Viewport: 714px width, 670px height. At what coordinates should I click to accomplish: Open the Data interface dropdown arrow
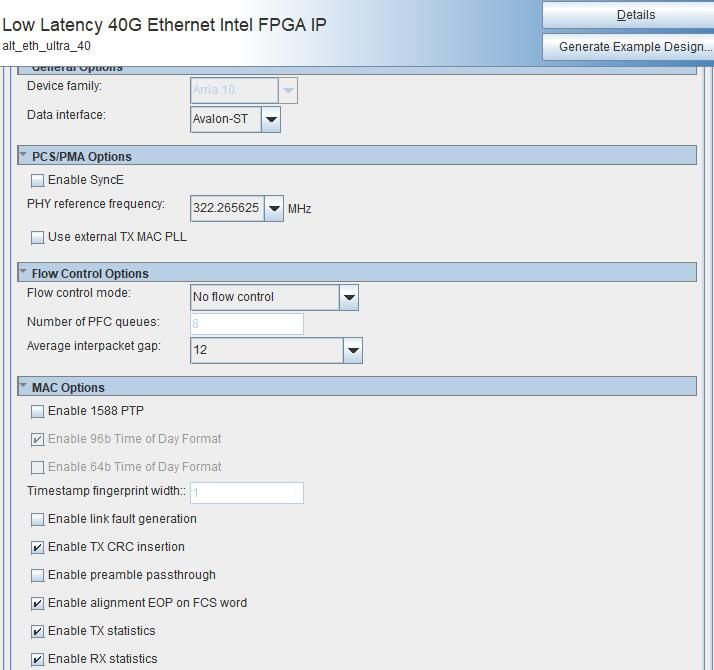[271, 119]
